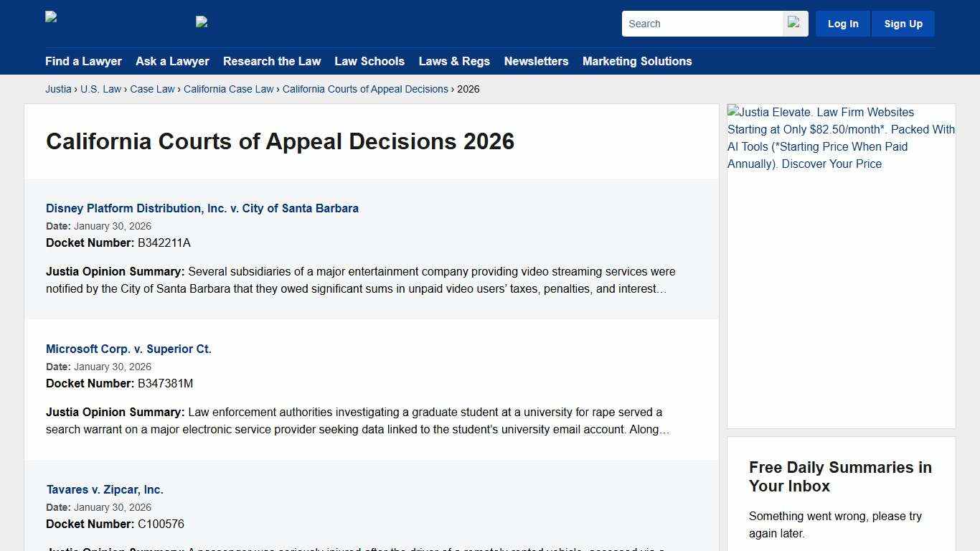This screenshot has height=551, width=980.
Task: Click the Sign Up button
Action: pos(903,23)
